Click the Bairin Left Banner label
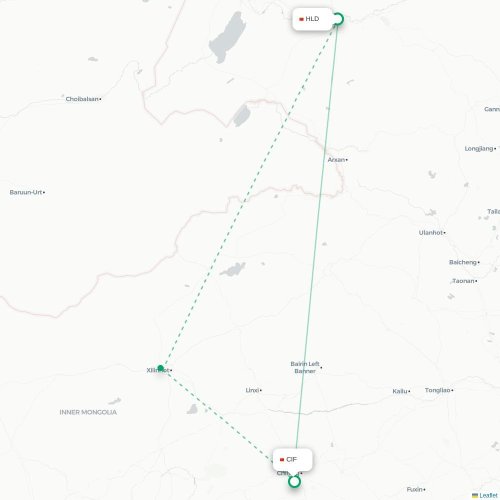Image resolution: width=500 pixels, height=500 pixels. [x=305, y=367]
